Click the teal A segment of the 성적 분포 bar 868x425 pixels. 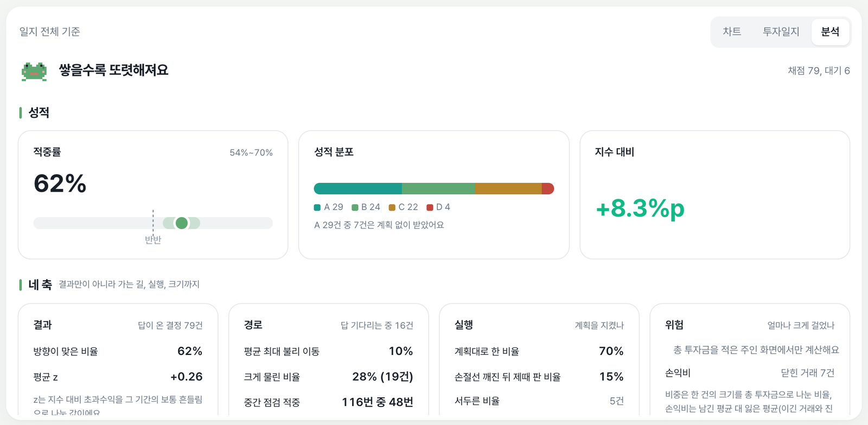358,189
